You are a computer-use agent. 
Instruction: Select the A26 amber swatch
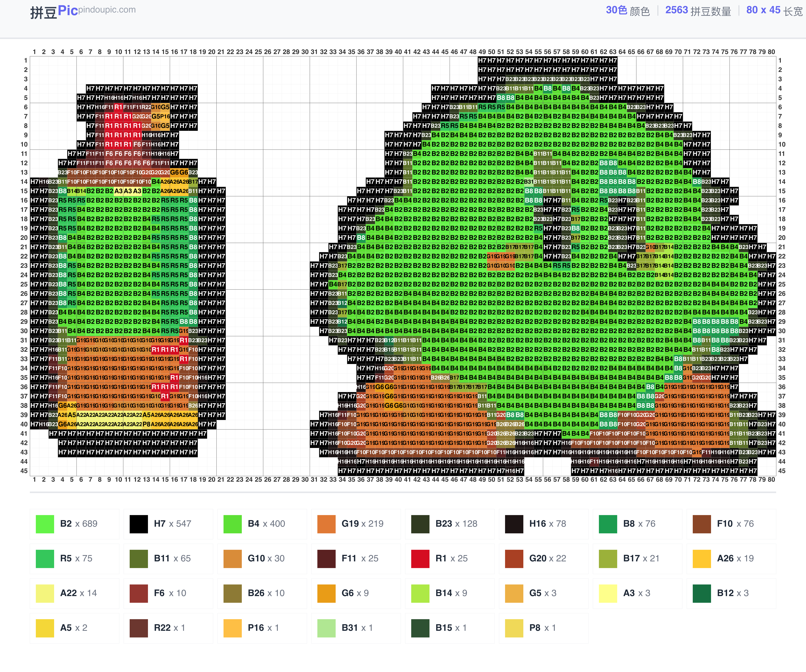click(x=702, y=558)
